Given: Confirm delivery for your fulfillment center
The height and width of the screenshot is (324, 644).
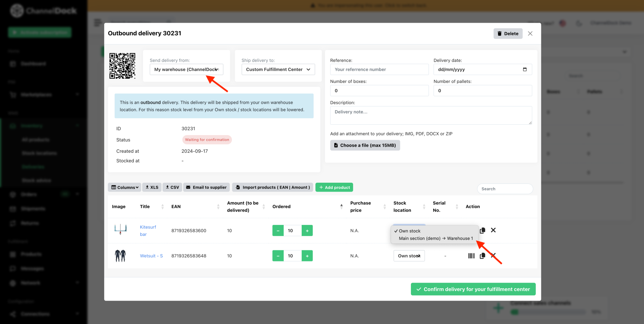Looking at the screenshot, I should click(x=473, y=289).
